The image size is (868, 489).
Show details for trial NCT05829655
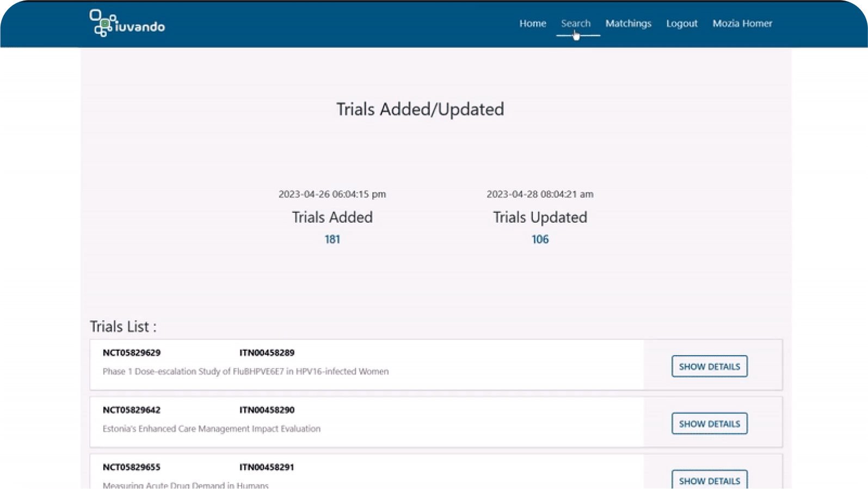coord(709,479)
